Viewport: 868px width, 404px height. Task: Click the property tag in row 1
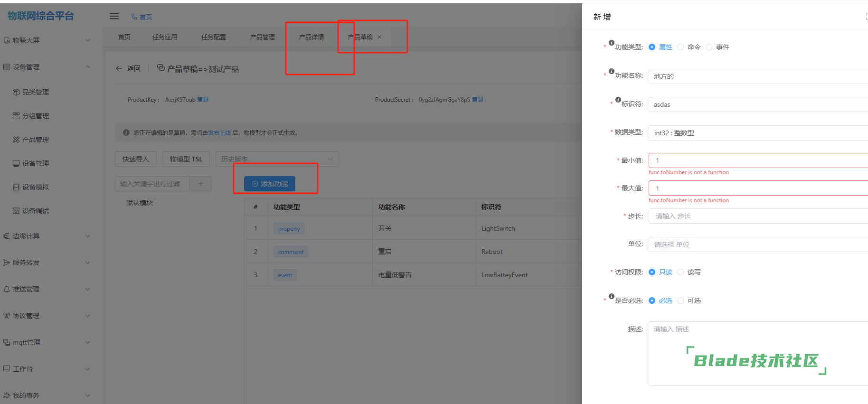289,229
